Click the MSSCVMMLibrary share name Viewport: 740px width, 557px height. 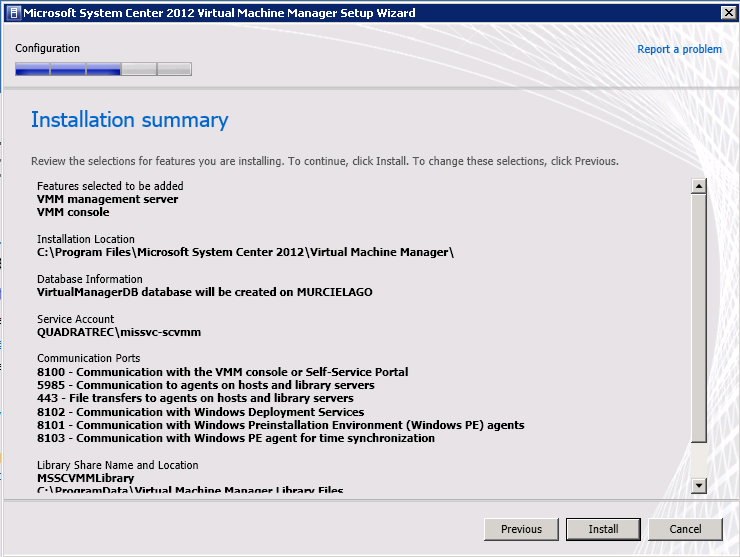(85, 478)
